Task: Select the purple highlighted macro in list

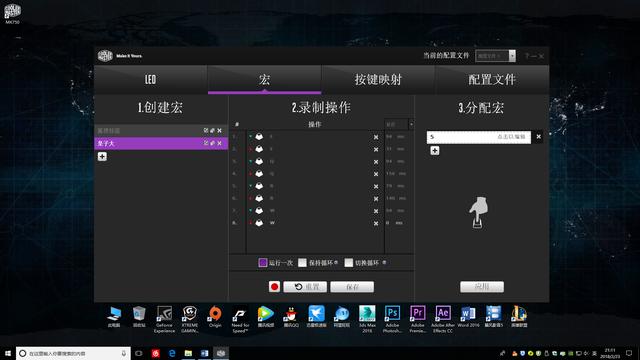Action: [x=161, y=143]
